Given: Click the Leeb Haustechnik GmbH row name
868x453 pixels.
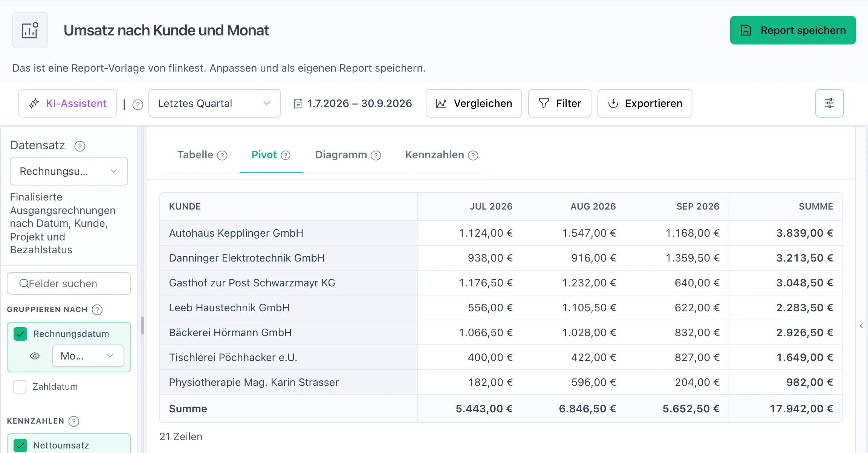Looking at the screenshot, I should (229, 308).
